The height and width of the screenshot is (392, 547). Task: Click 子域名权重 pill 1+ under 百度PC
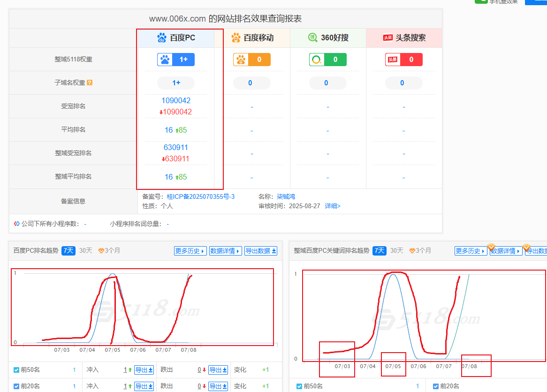(x=176, y=83)
